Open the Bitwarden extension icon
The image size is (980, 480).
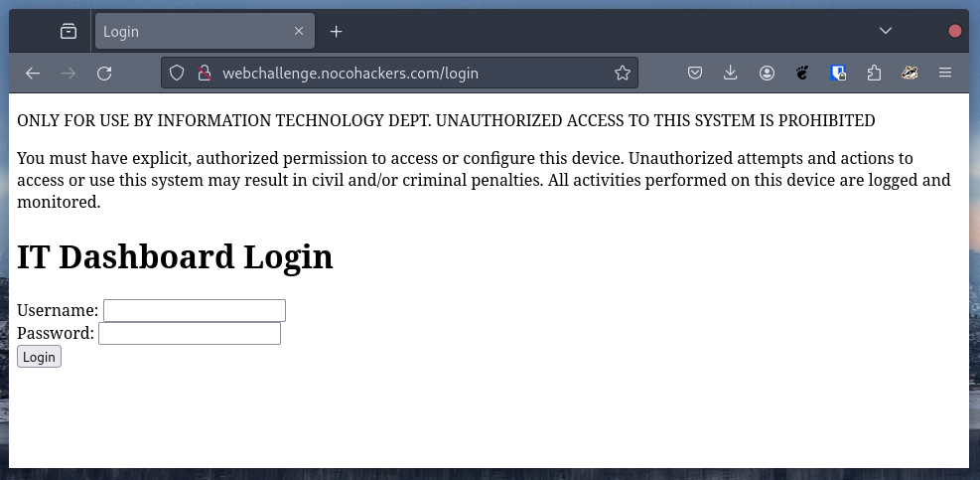click(838, 73)
